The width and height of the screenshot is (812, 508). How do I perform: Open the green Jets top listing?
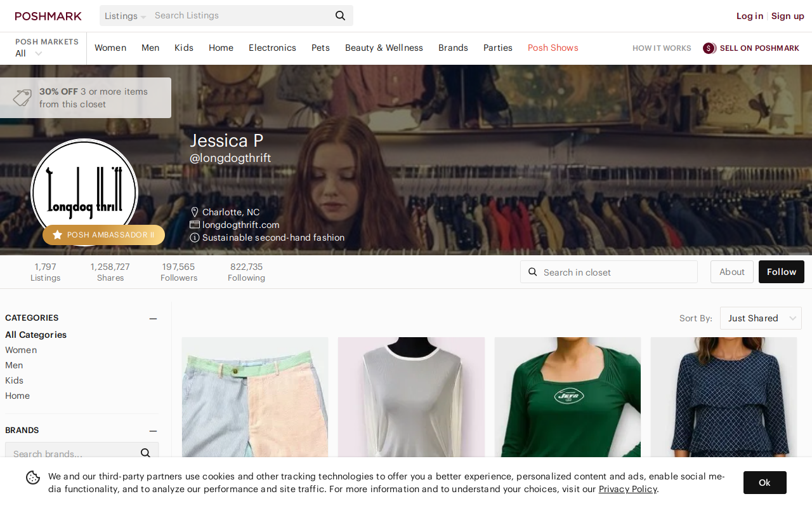tap(568, 397)
